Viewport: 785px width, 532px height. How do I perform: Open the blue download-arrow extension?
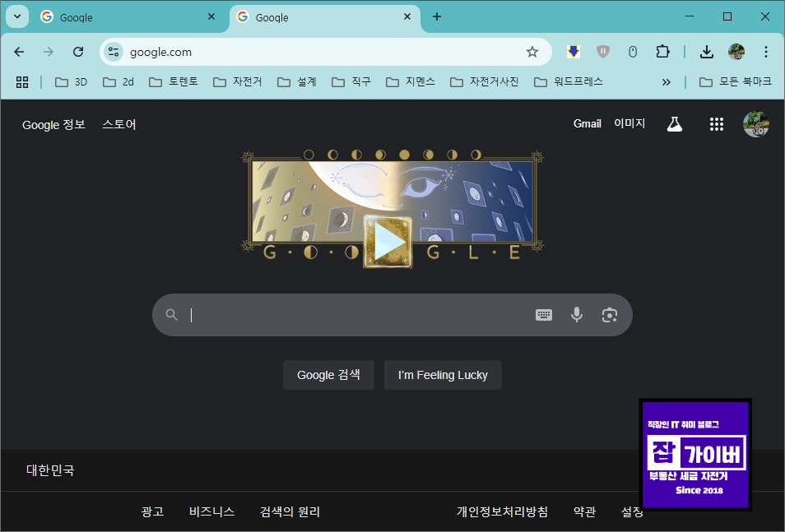[x=574, y=52]
